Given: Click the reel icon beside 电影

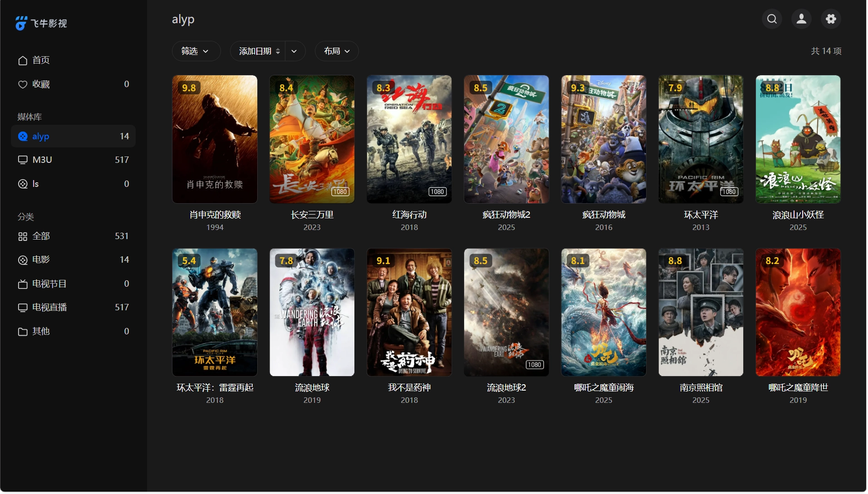Looking at the screenshot, I should [x=23, y=260].
